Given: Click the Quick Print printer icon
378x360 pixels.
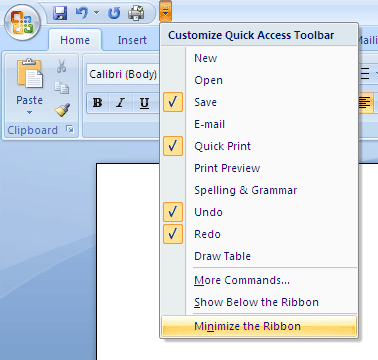Looking at the screenshot, I should 136,13.
